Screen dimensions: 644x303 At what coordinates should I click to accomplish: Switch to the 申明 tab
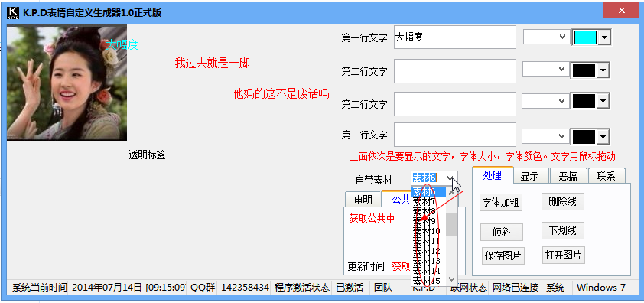click(x=363, y=200)
